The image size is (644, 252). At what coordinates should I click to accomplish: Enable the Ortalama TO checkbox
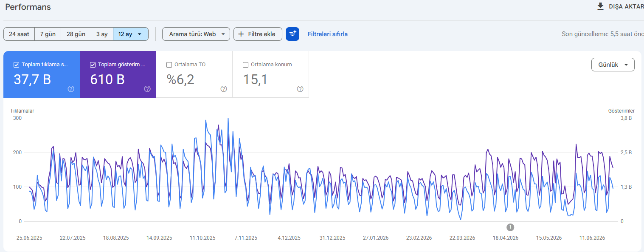tap(169, 65)
